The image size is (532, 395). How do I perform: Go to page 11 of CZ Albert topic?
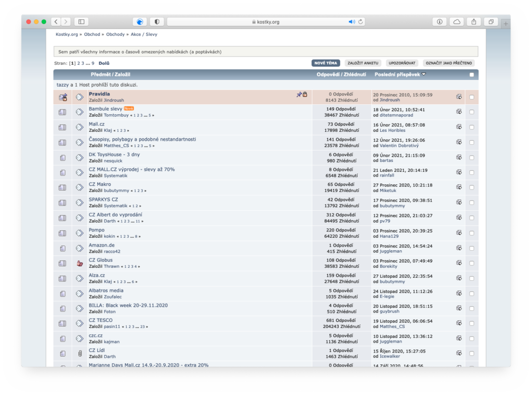[138, 222]
